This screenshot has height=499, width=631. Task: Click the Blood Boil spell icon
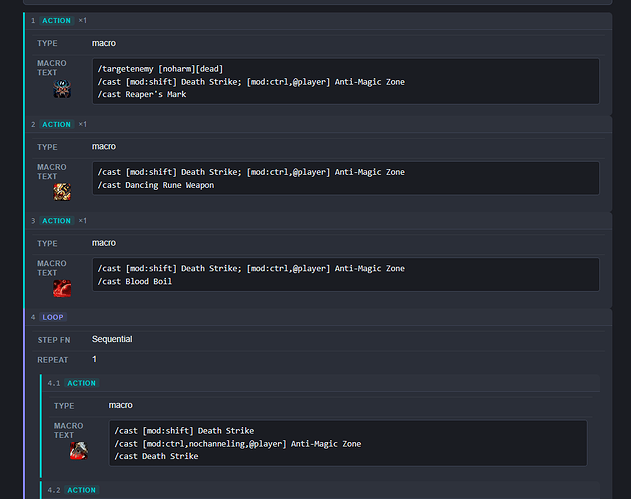pyautogui.click(x=62, y=289)
